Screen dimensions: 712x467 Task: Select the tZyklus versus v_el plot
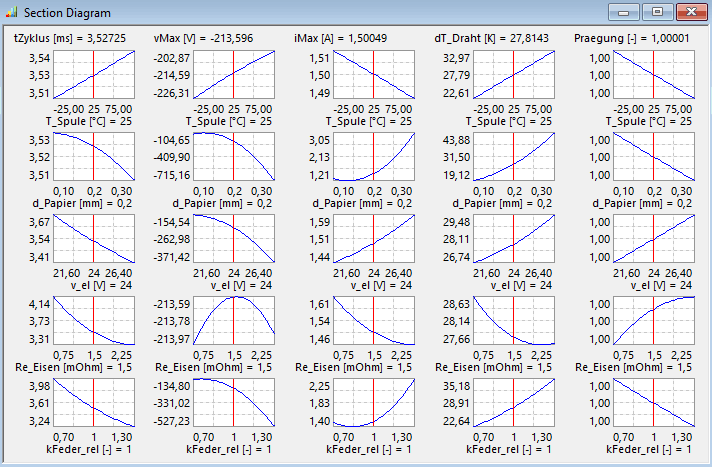94,238
